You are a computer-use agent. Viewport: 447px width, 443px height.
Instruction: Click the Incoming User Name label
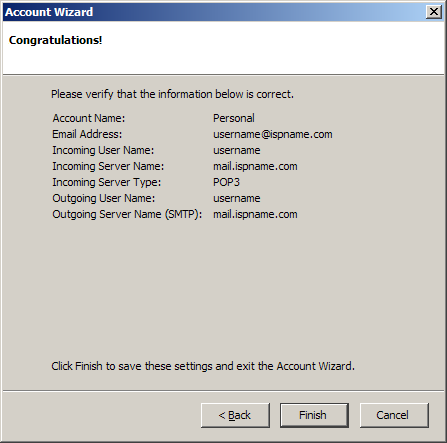tap(103, 150)
